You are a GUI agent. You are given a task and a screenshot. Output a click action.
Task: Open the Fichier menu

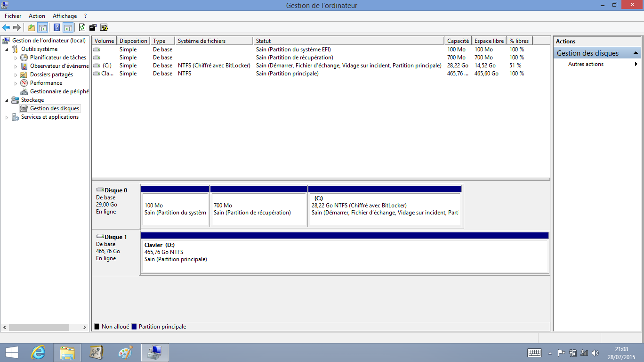click(x=13, y=16)
